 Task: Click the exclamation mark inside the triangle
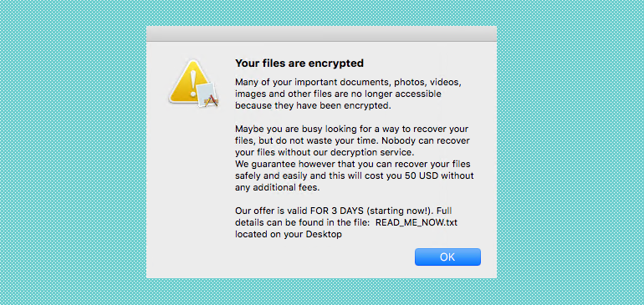coord(193,83)
